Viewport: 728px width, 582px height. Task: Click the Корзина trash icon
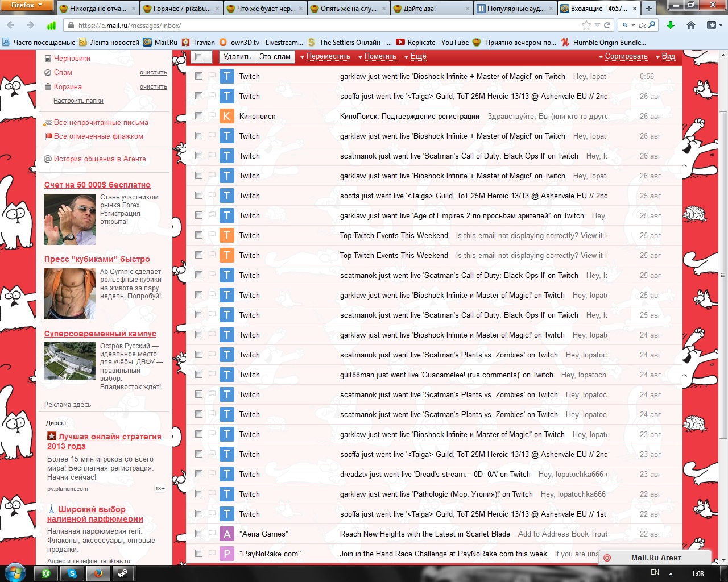pyautogui.click(x=48, y=86)
